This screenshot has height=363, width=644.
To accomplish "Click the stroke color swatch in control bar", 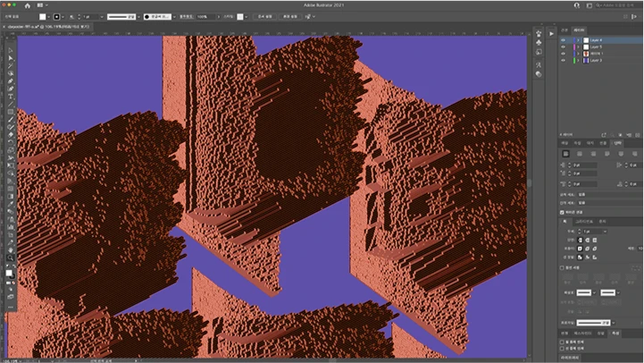I will (x=56, y=17).
